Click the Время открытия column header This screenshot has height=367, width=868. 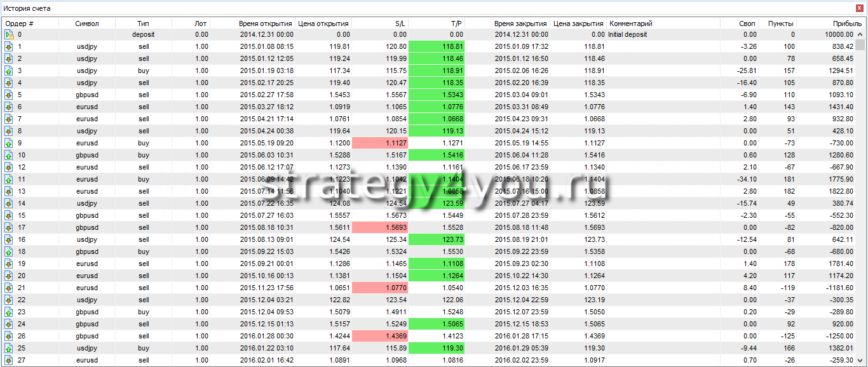coord(266,23)
